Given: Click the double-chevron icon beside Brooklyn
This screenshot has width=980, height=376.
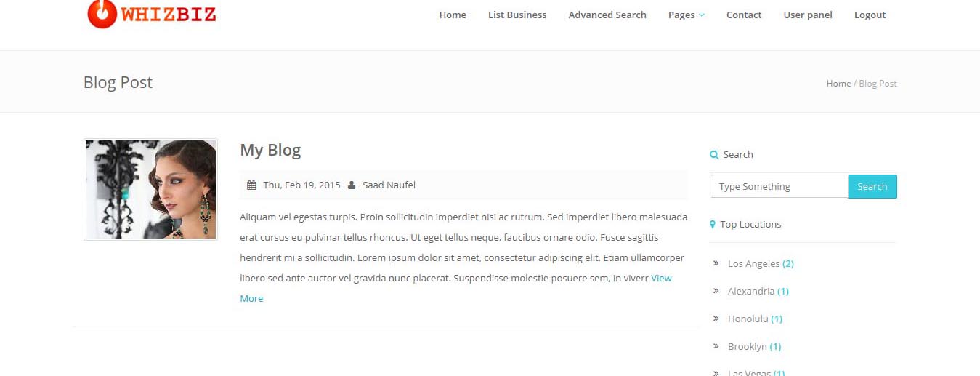Looking at the screenshot, I should point(716,346).
